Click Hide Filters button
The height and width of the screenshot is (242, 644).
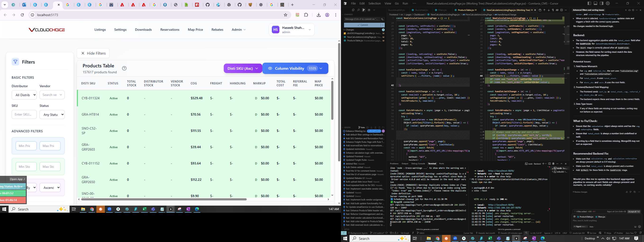tap(93, 53)
